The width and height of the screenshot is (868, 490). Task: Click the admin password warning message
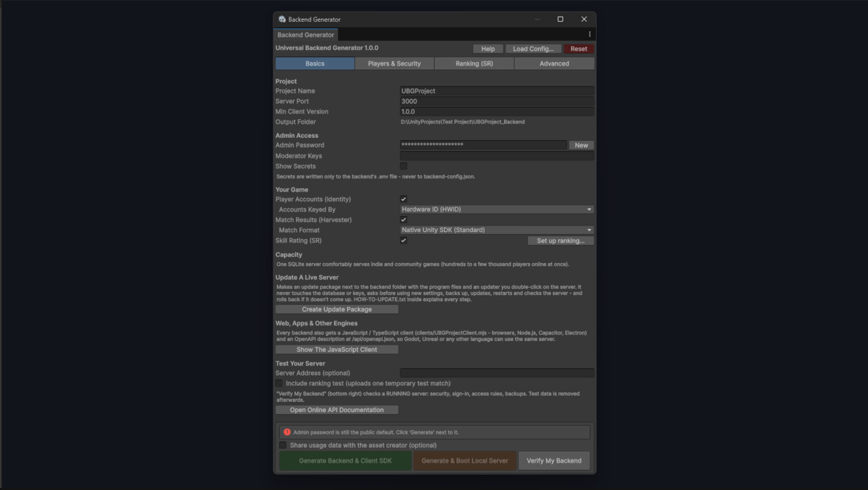point(376,432)
